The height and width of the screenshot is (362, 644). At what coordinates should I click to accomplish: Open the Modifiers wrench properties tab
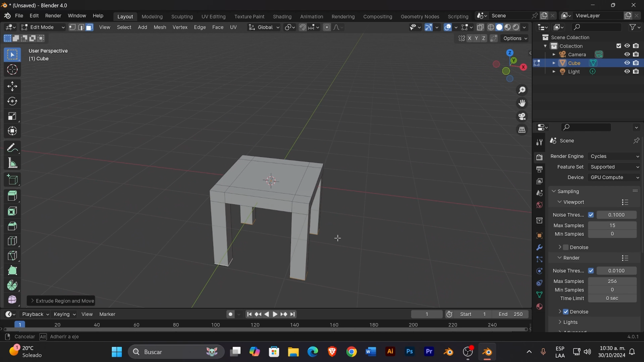click(539, 248)
